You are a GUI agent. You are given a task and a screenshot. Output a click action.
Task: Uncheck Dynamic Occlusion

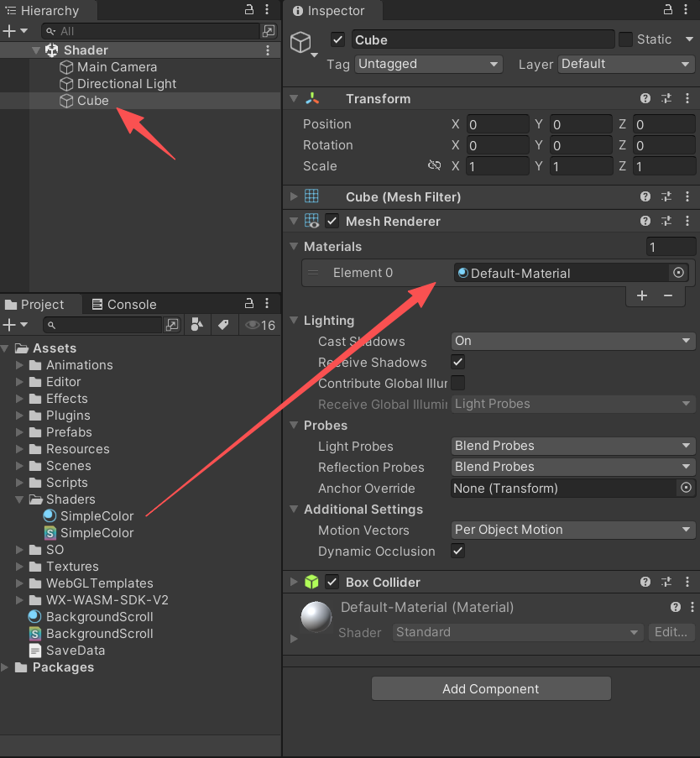pyautogui.click(x=457, y=551)
